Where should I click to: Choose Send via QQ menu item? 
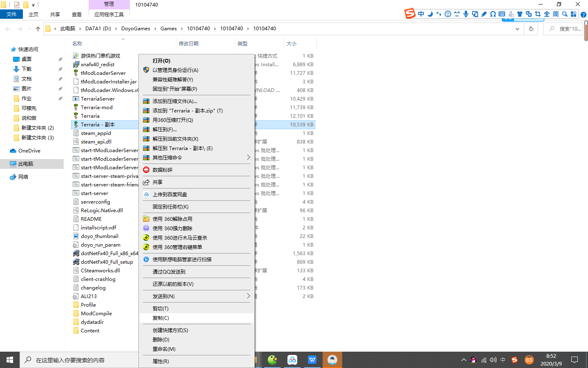[x=196, y=272]
